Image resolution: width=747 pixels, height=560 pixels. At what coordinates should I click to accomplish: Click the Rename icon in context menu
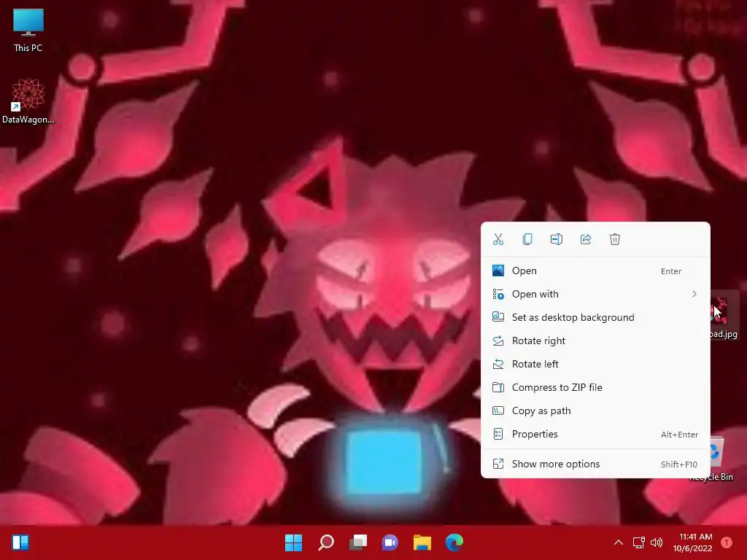[x=557, y=239]
